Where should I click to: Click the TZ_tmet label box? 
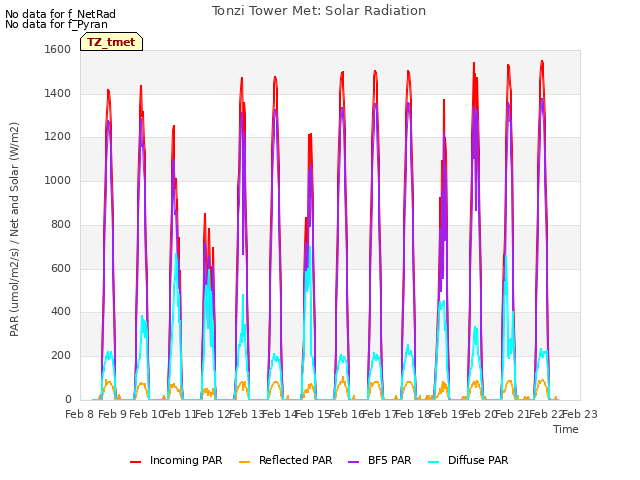tap(111, 42)
